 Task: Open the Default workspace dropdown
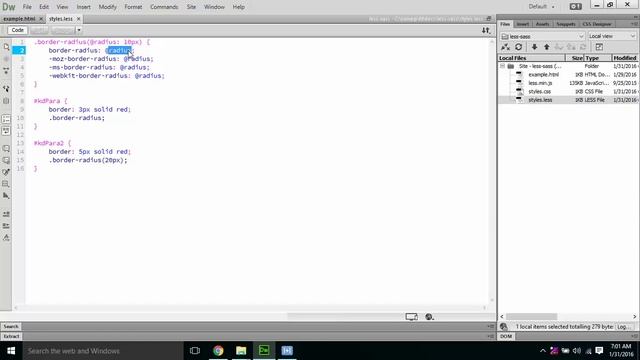[x=541, y=7]
